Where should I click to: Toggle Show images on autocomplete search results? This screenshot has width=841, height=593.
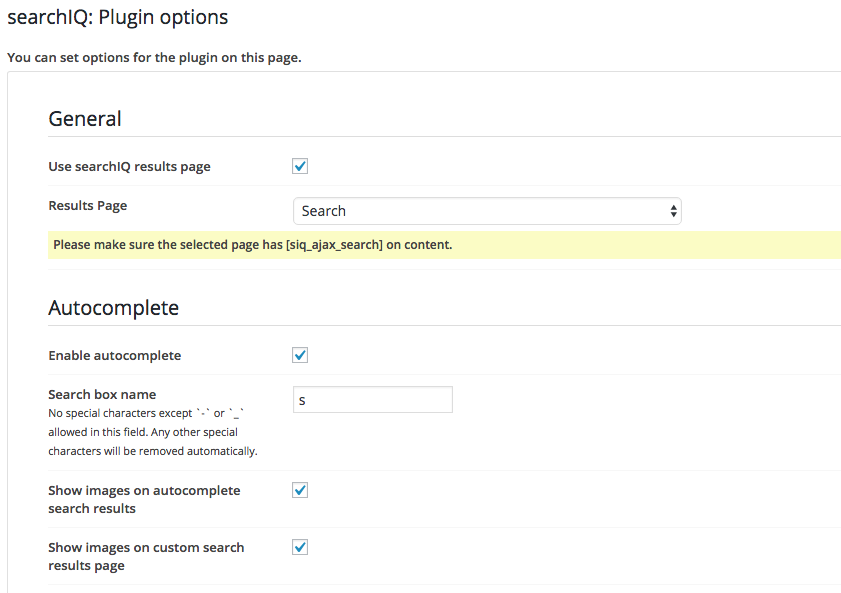[x=300, y=490]
